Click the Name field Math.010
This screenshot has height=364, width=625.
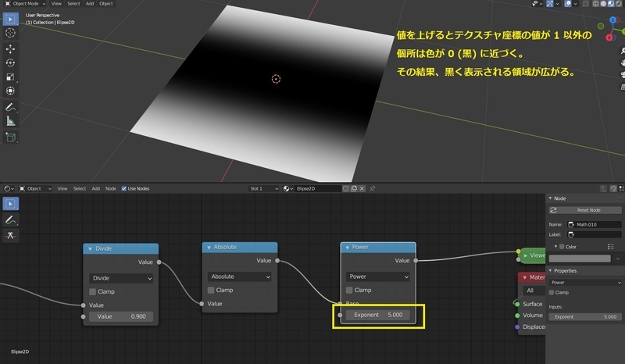(x=595, y=224)
